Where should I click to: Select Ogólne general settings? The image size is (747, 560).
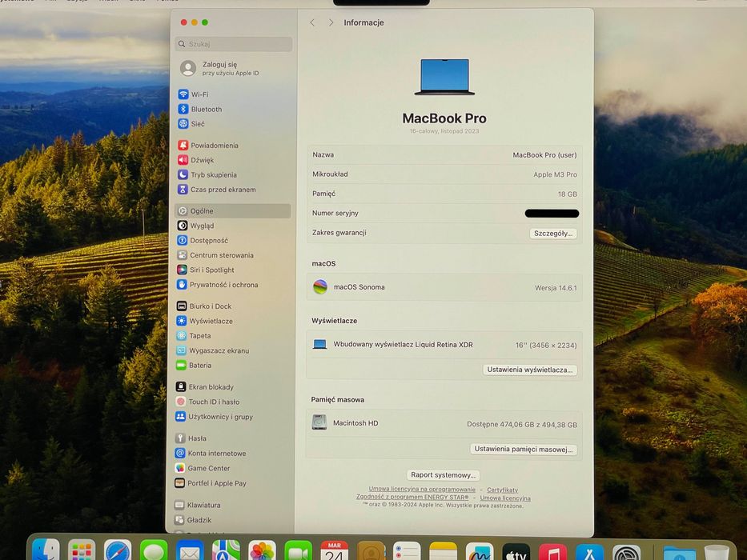tap(233, 211)
